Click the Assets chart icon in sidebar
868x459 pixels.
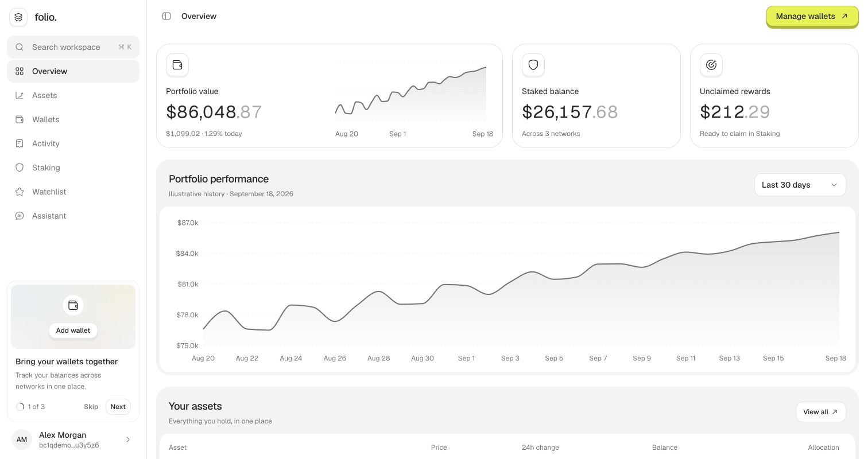point(20,95)
